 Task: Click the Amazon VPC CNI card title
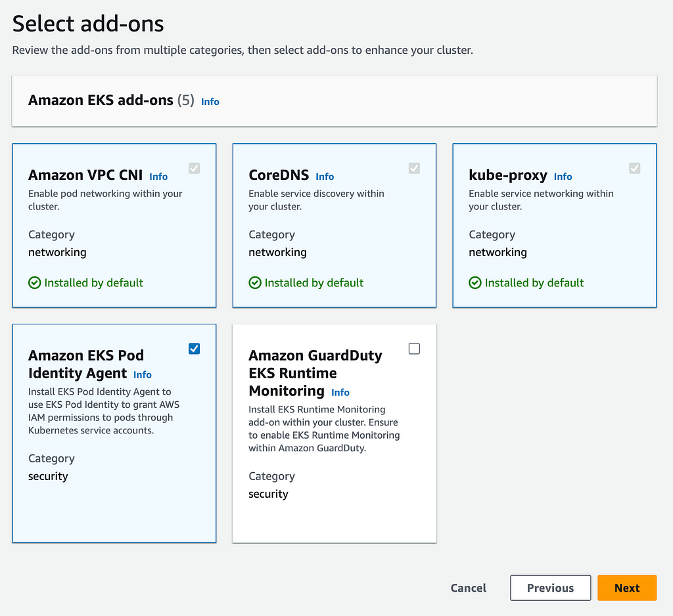pos(85,175)
